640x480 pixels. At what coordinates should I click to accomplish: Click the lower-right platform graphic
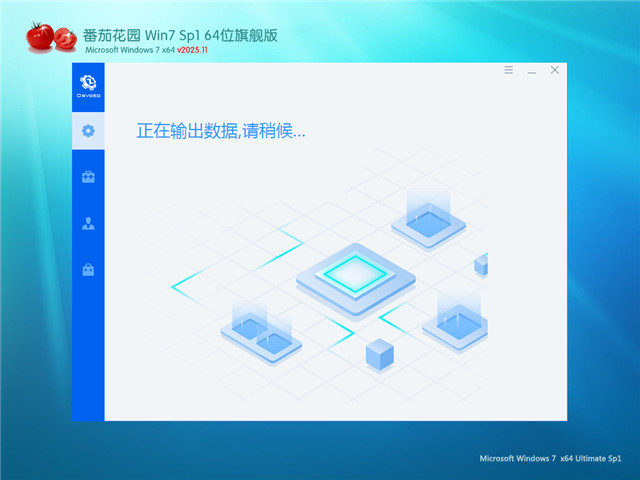pos(460,322)
